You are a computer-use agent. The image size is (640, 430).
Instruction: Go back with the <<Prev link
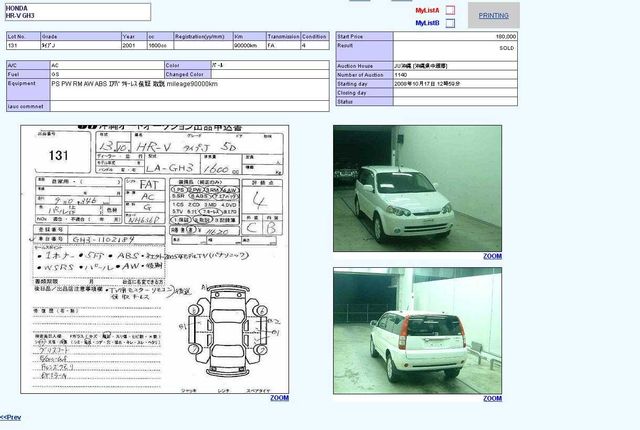[x=11, y=417]
